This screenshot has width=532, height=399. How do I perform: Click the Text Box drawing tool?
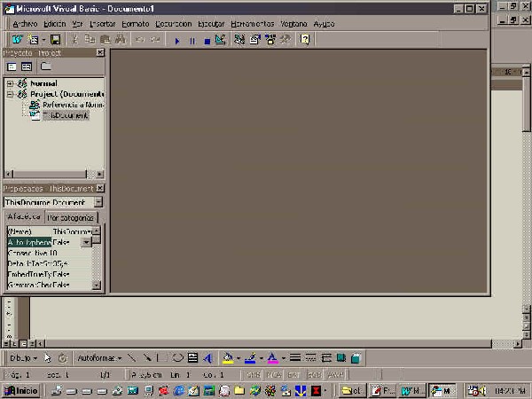[192, 358]
